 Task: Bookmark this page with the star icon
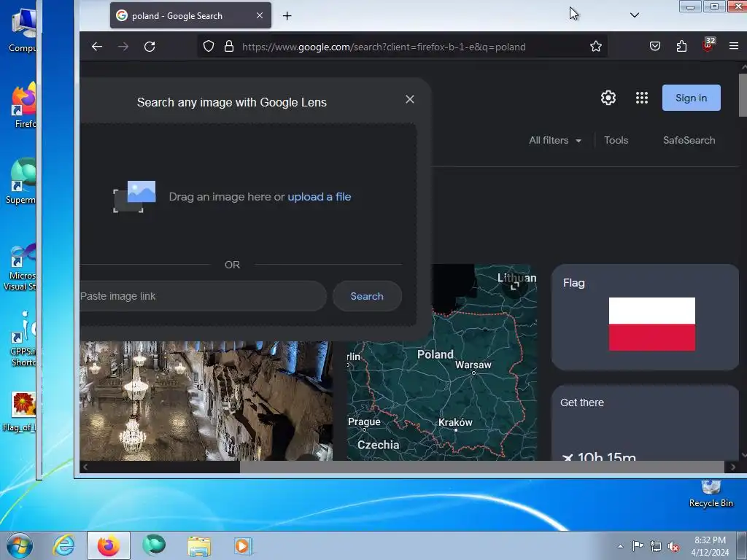click(596, 46)
